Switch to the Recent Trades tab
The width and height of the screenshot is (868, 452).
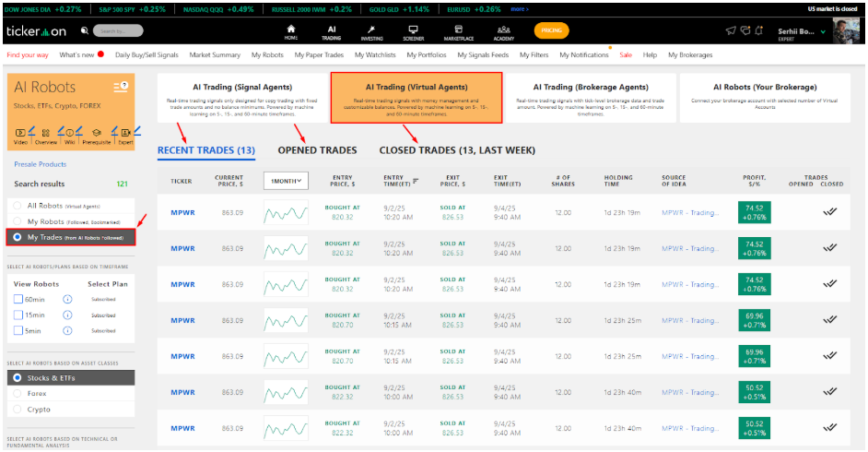click(205, 150)
